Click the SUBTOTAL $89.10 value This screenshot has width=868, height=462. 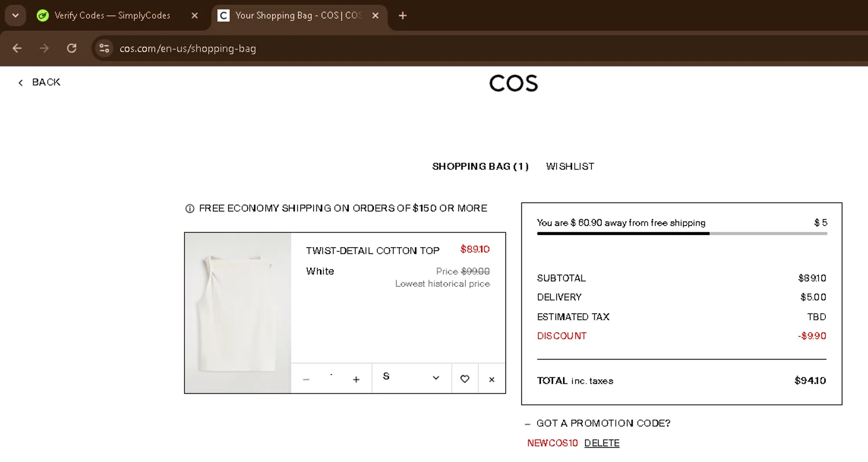[812, 278]
